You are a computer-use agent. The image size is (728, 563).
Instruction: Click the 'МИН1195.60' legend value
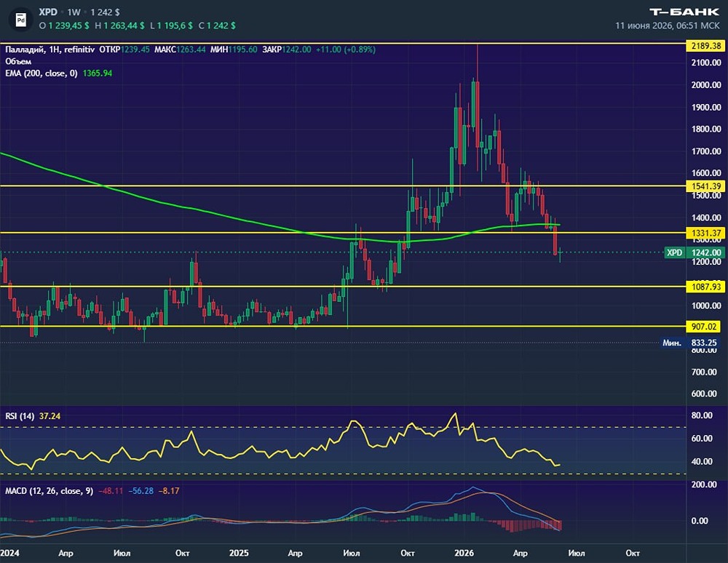point(234,49)
